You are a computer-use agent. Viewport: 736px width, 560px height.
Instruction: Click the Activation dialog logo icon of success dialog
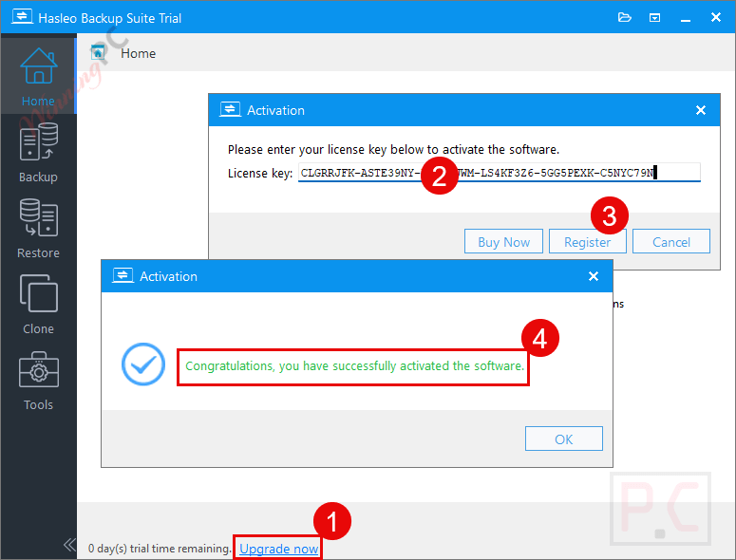click(x=123, y=276)
